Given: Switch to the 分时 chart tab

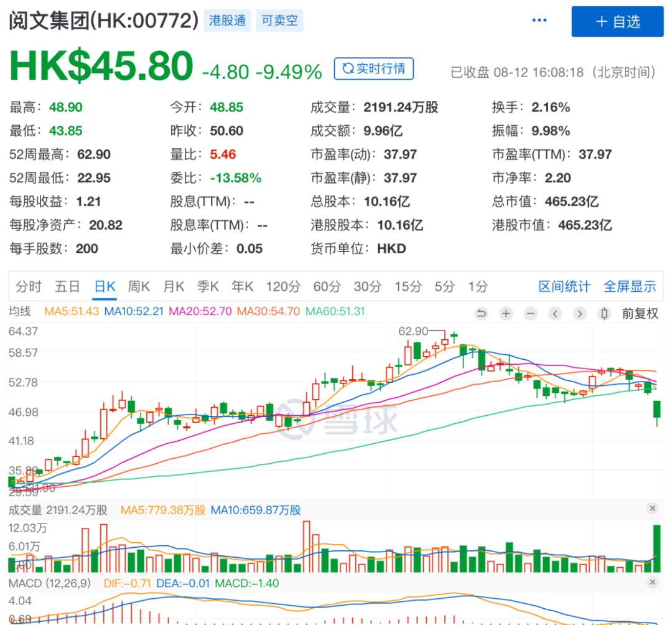Looking at the screenshot, I should [x=29, y=286].
